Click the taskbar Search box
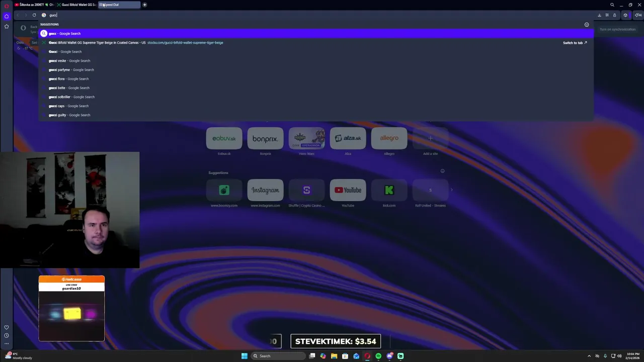This screenshot has width=644, height=362. [278, 356]
